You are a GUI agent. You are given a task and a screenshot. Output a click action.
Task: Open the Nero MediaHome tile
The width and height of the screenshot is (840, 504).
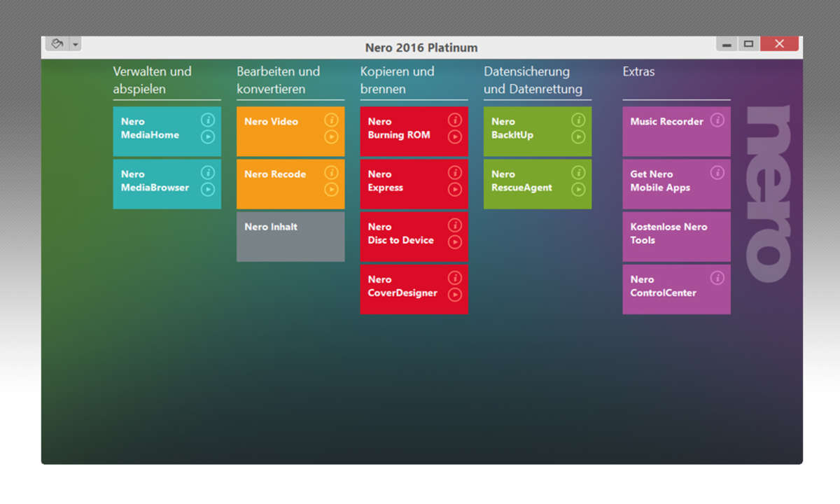click(167, 132)
